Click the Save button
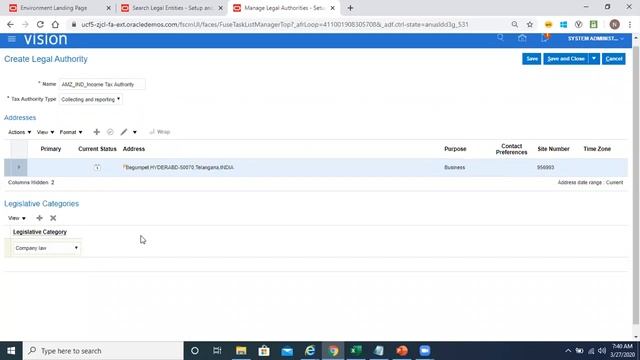Image resolution: width=640 pixels, height=360 pixels. 531,59
